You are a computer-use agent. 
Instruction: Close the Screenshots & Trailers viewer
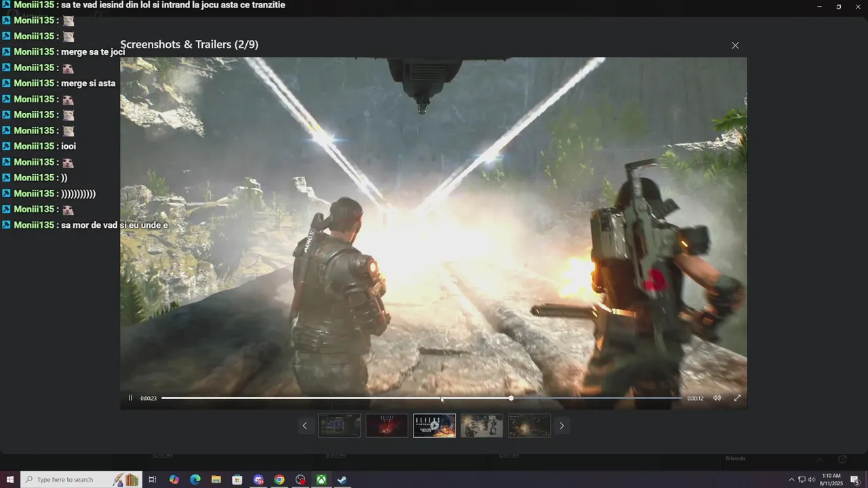(x=735, y=45)
